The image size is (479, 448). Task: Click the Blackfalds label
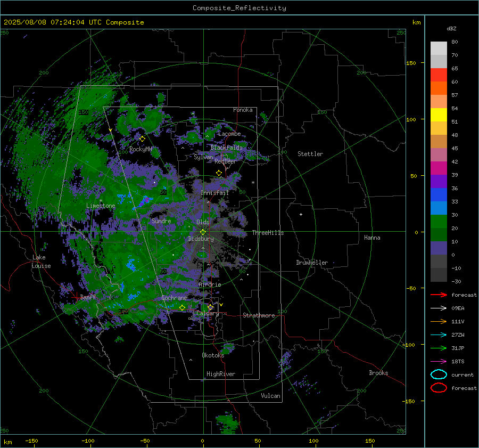[226, 148]
